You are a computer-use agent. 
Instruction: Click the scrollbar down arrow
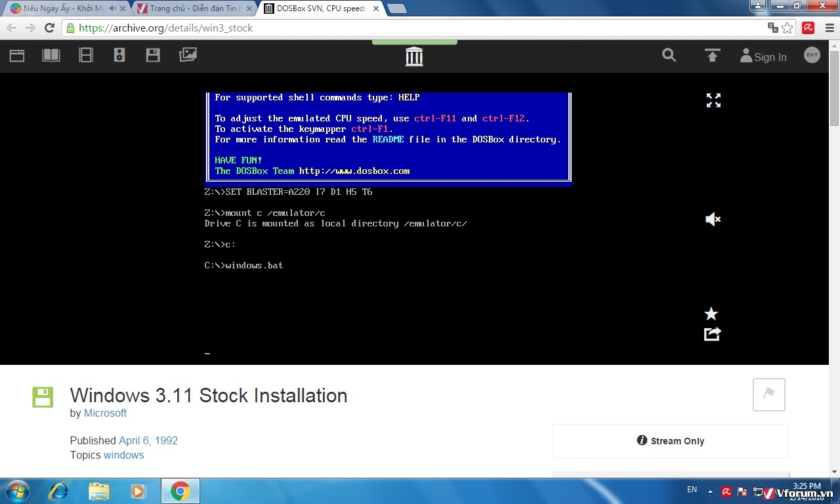[x=835, y=471]
